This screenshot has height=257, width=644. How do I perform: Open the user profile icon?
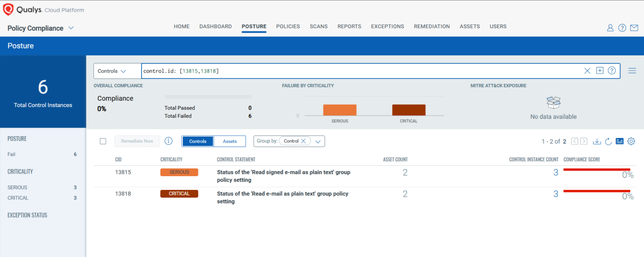610,28
